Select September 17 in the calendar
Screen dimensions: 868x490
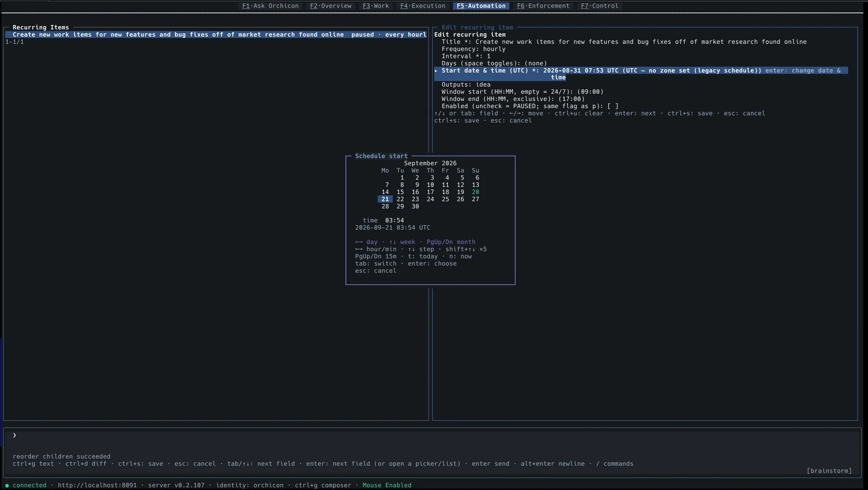click(x=430, y=192)
